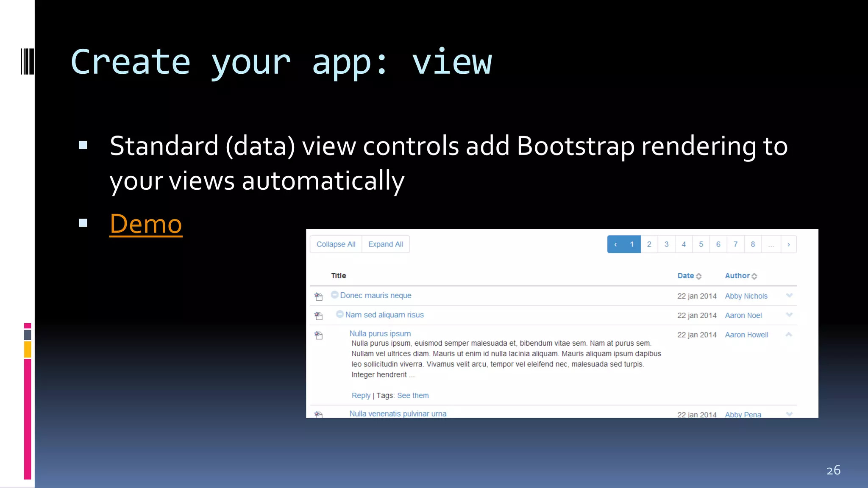The image size is (868, 488).
Task: Select page 5 in pager
Action: pos(701,244)
